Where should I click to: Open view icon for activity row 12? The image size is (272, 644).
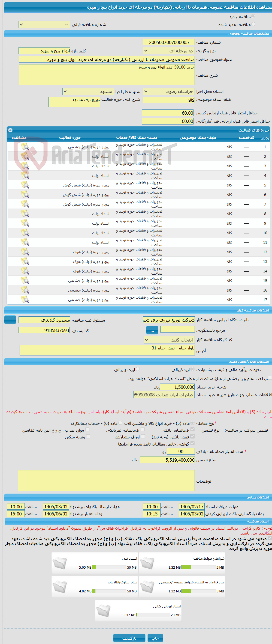(25, 252)
